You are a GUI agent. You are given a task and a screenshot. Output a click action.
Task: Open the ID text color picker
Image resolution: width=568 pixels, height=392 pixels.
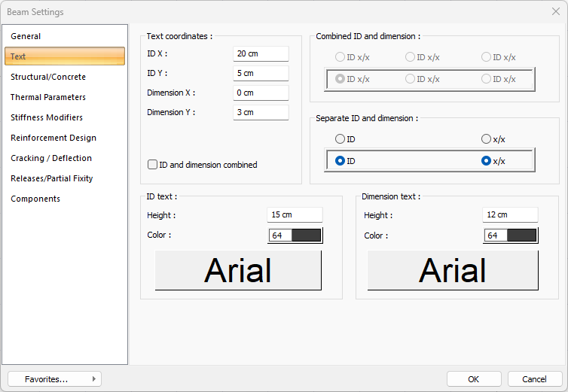(x=295, y=236)
